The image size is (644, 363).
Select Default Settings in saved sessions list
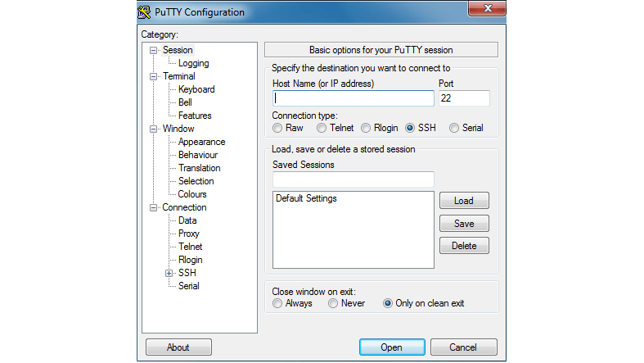click(306, 198)
